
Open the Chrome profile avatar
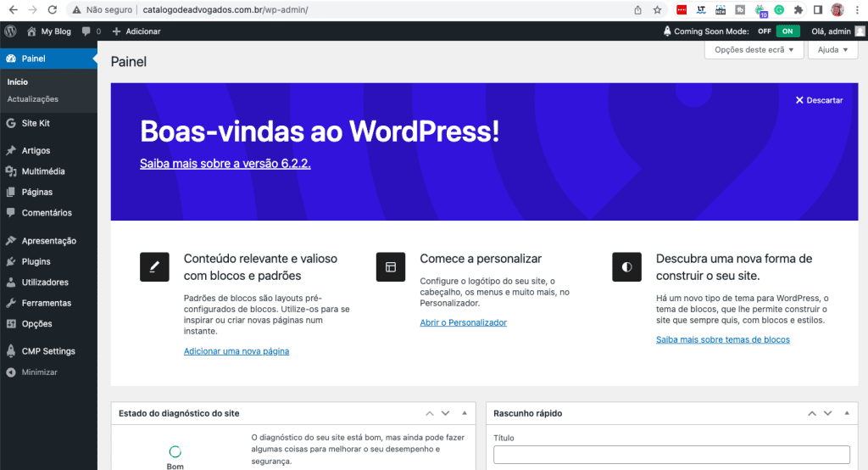click(837, 9)
